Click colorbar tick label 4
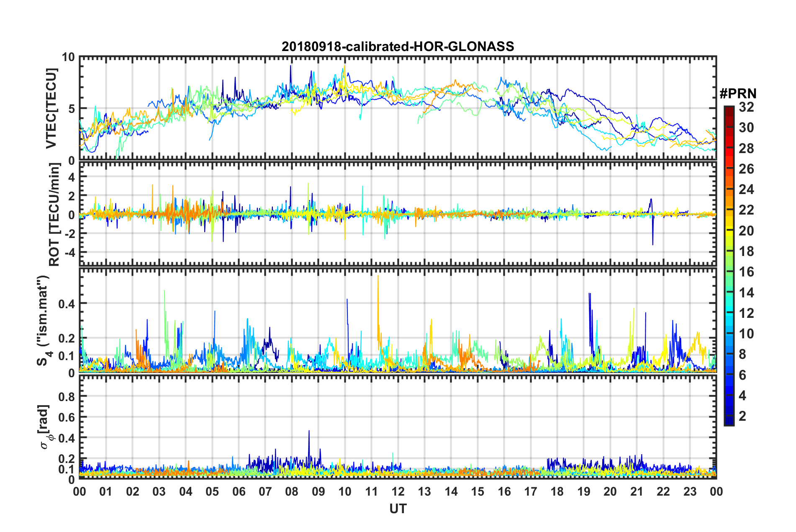Screen dimensions: 796x532 coord(742,396)
